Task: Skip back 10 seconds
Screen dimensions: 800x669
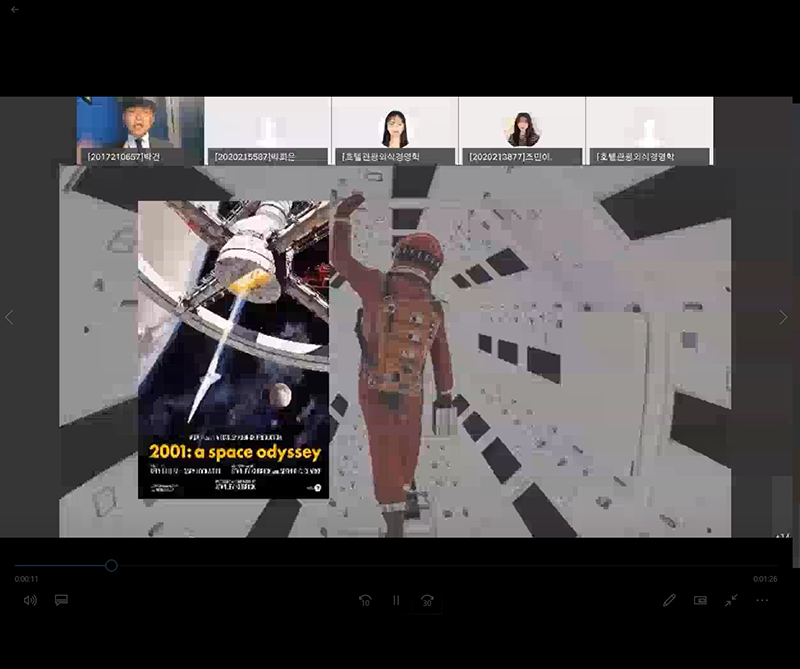Action: 365,601
